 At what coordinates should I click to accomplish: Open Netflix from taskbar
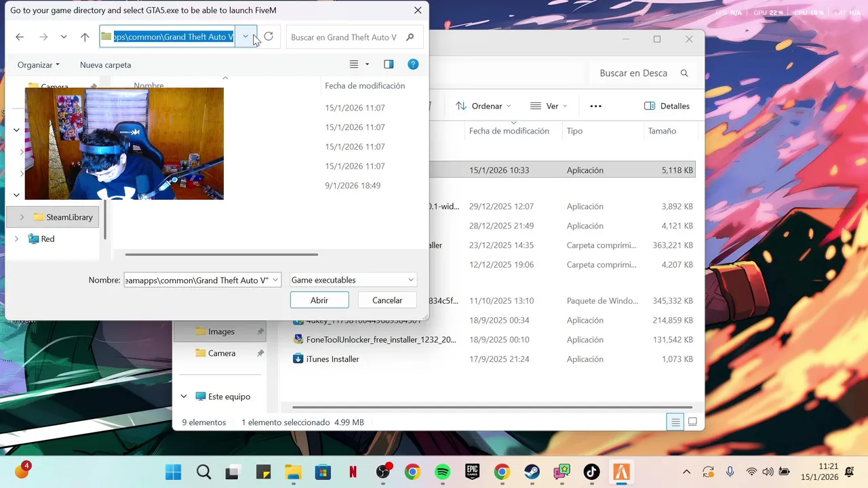[x=353, y=472]
